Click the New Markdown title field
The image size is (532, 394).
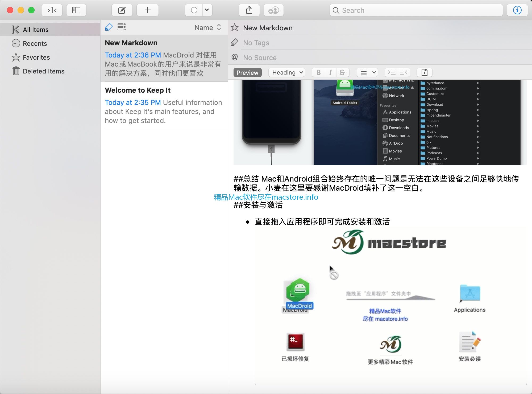(386, 28)
